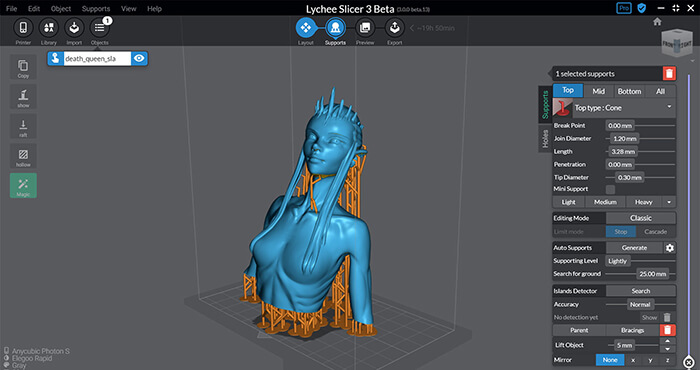Image resolution: width=700 pixels, height=370 pixels.
Task: Select the Supports step icon
Action: [335, 28]
